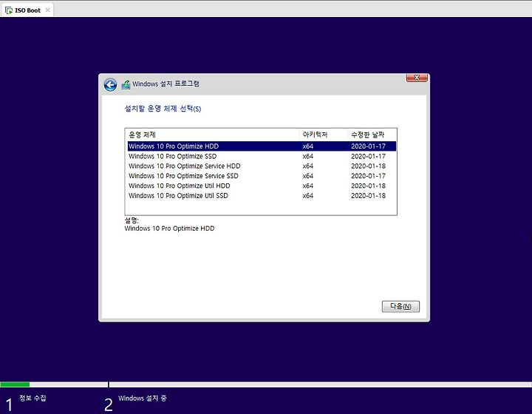Click the 다음(N) next button
532x414 pixels.
(x=400, y=306)
